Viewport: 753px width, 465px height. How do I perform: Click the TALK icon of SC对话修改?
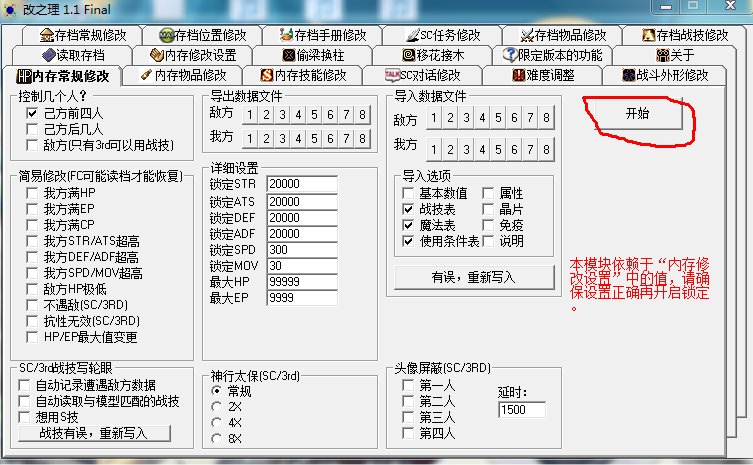click(x=392, y=75)
